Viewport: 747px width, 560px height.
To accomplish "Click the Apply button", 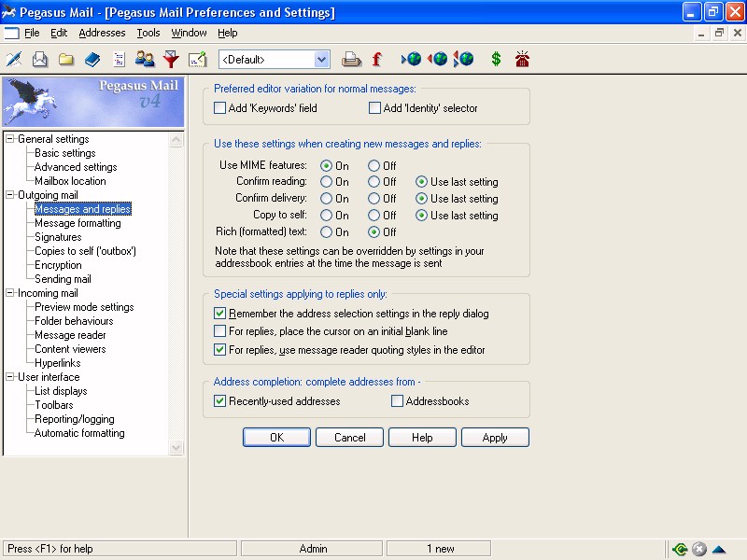I will click(x=496, y=437).
